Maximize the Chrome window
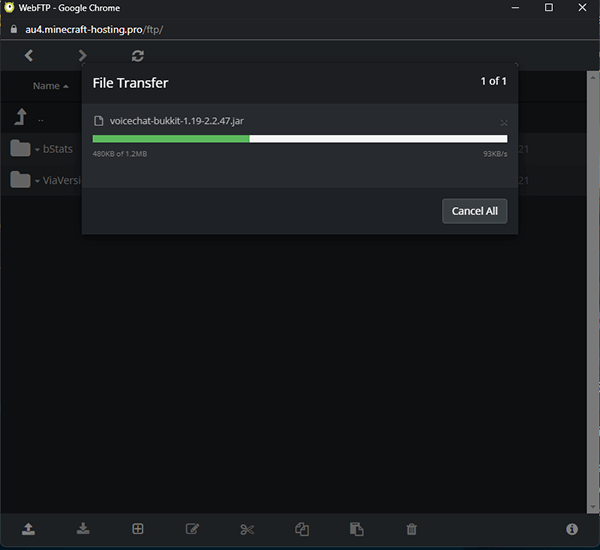The height and width of the screenshot is (550, 600). click(x=549, y=7)
